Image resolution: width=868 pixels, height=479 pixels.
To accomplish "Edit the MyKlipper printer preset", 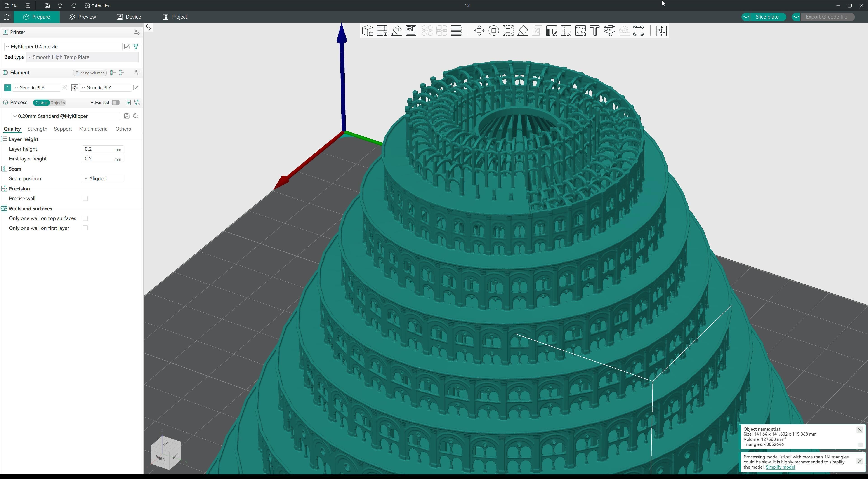I will click(127, 47).
